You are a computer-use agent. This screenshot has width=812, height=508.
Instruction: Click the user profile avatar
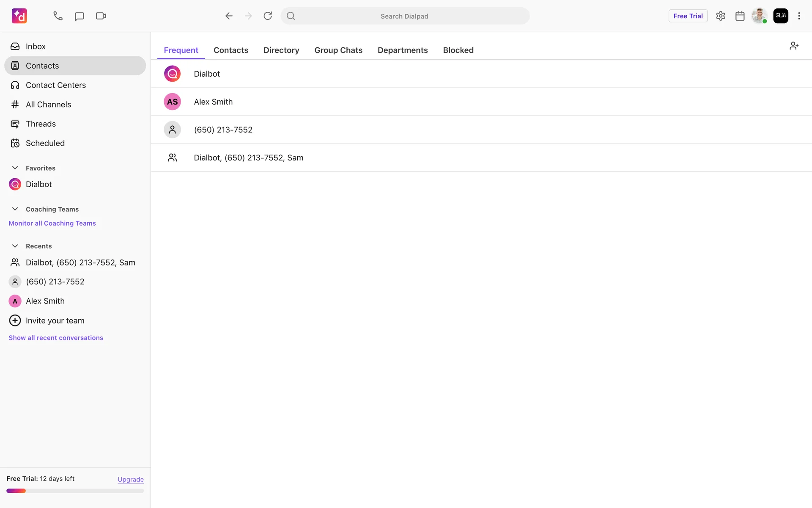(759, 16)
